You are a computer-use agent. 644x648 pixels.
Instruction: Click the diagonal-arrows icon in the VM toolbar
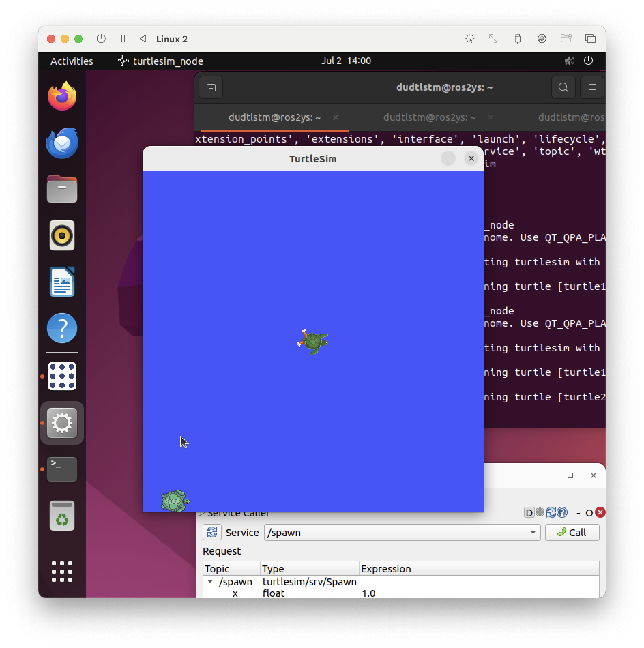(493, 39)
